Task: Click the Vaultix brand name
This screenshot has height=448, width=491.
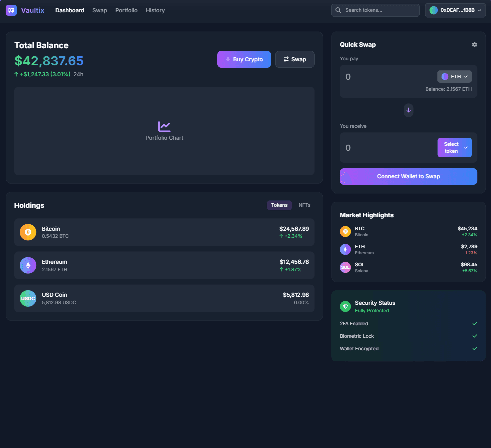Action: 32,10
